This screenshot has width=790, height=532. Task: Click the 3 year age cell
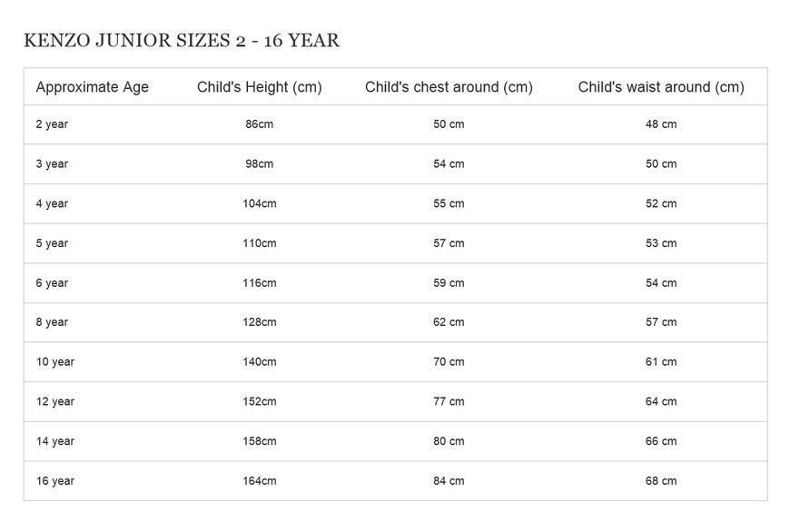pyautogui.click(x=52, y=164)
